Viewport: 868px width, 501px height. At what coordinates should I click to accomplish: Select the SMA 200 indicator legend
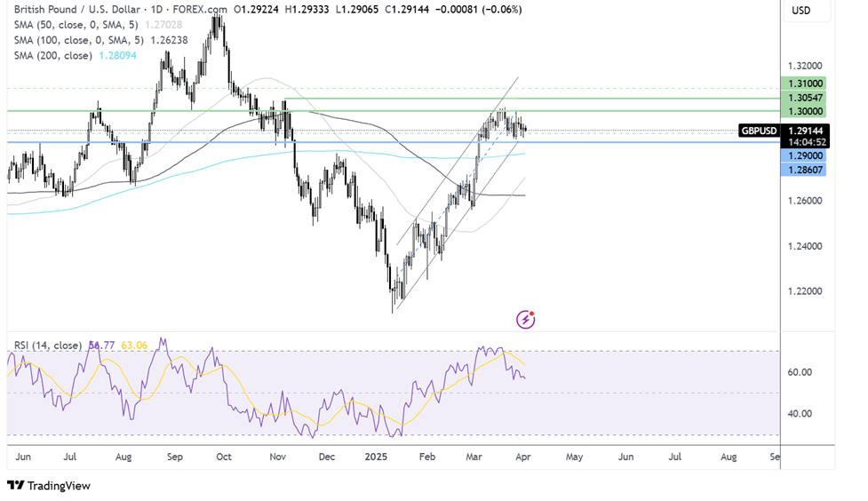point(75,56)
